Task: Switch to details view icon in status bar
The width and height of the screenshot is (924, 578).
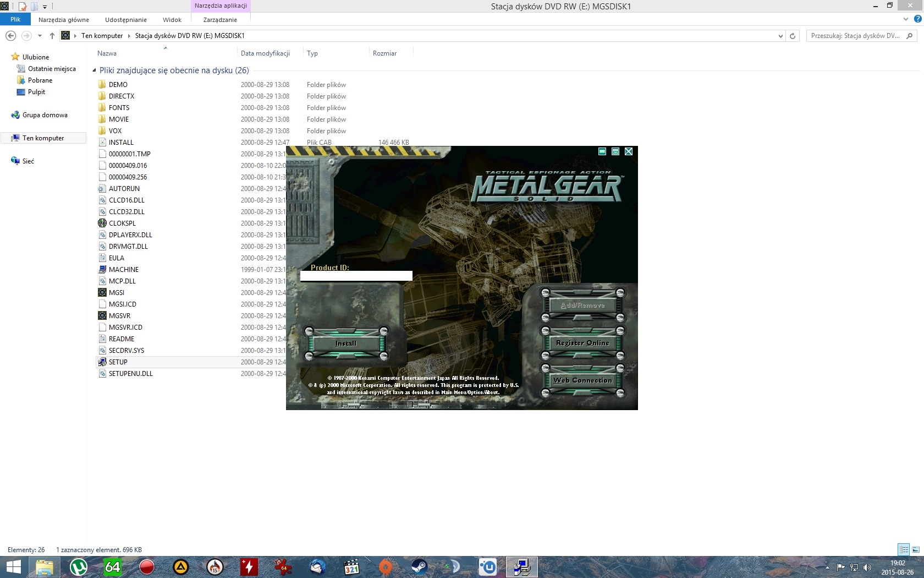Action: pos(904,549)
